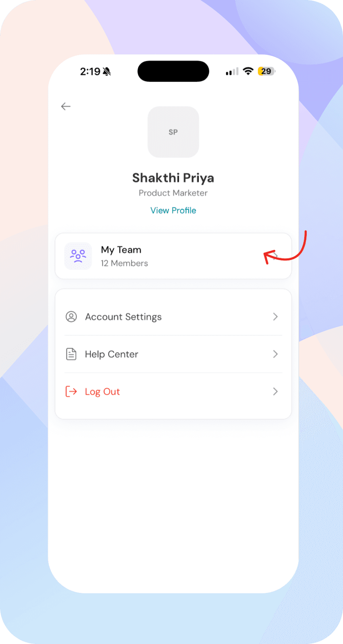This screenshot has height=644, width=343.
Task: Click the red Log Out icon
Action: (71, 391)
